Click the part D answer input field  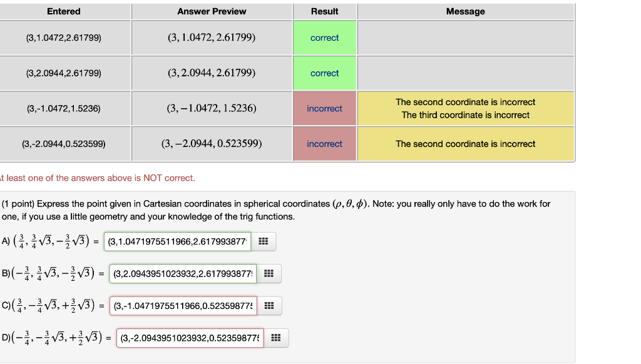coord(188,338)
